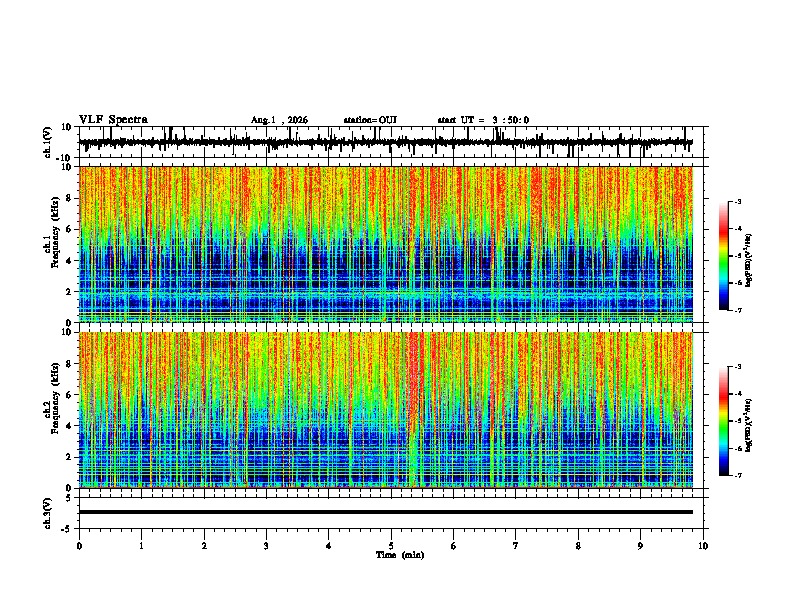The image size is (792, 612).
Task: Click the time axis tick label "3"
Action: click(x=266, y=546)
